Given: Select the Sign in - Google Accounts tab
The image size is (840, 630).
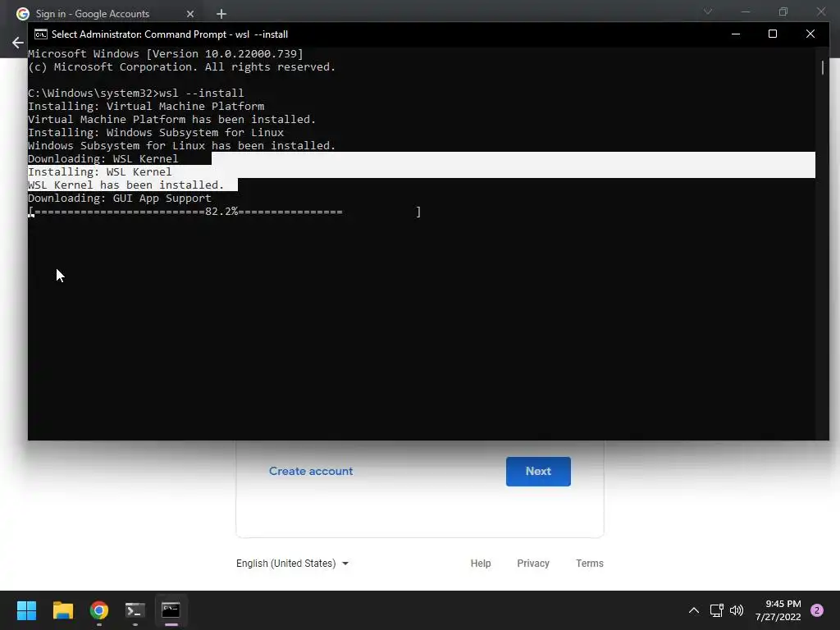Looking at the screenshot, I should tap(106, 13).
